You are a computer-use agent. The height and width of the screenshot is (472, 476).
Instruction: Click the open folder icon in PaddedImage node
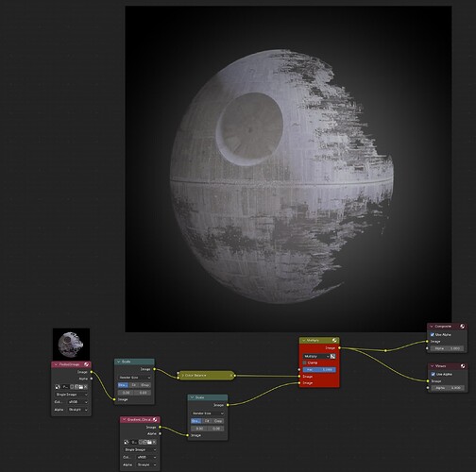[x=81, y=387]
